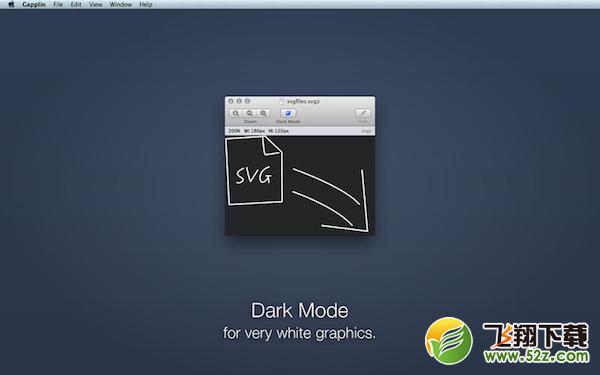Open the Edit menu in menu bar
Image resolution: width=600 pixels, height=375 pixels.
(76, 5)
